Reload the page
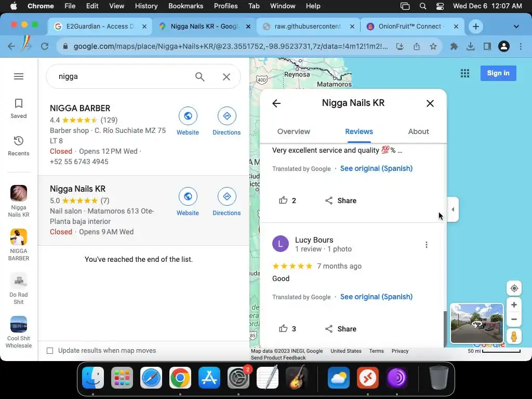The width and height of the screenshot is (532, 399). pos(45,46)
